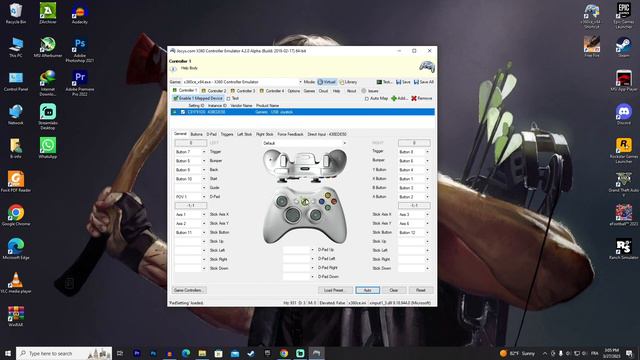Open the Issues tab
Image resolution: width=640 pixels, height=360 pixels.
click(x=370, y=91)
